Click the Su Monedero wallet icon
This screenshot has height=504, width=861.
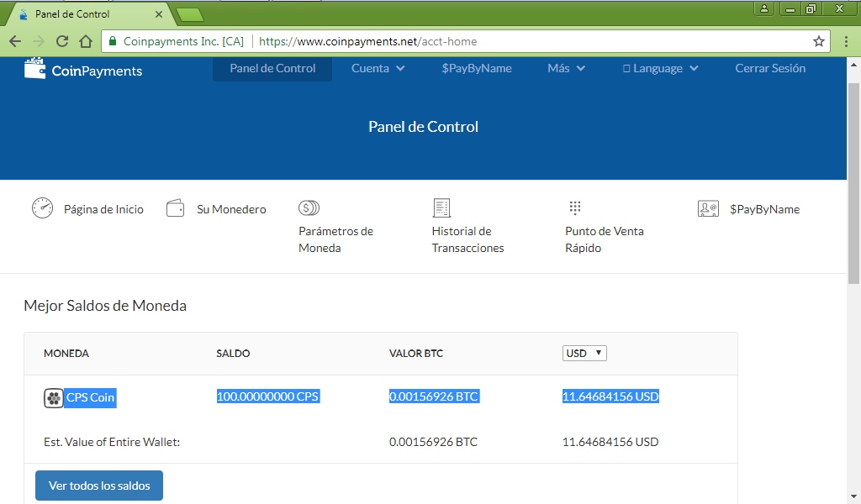point(175,208)
